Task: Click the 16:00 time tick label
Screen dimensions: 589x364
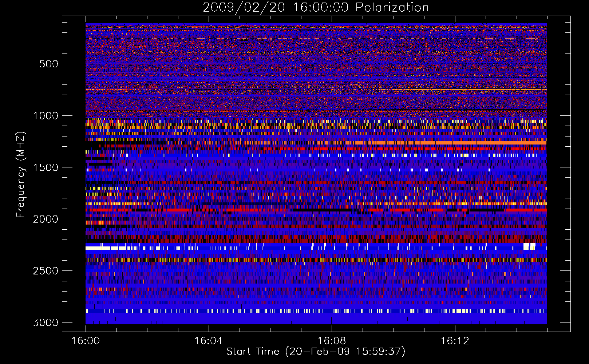Action: click(86, 341)
